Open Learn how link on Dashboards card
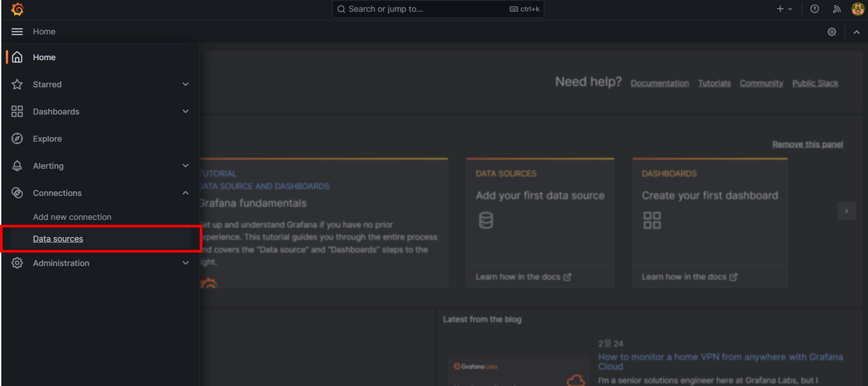The height and width of the screenshot is (386, 868). [689, 277]
